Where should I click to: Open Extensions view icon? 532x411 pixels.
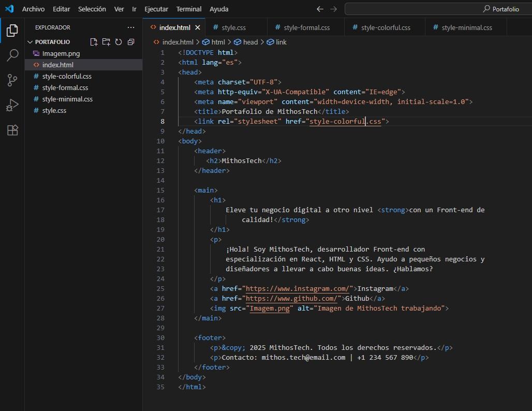click(x=12, y=130)
